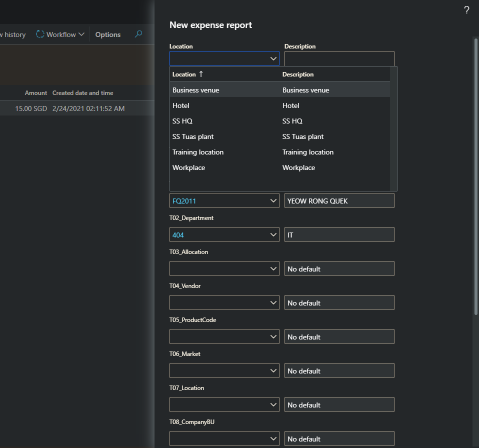Click the Location column header in lookup
The width and height of the screenshot is (479, 448).
[184, 74]
